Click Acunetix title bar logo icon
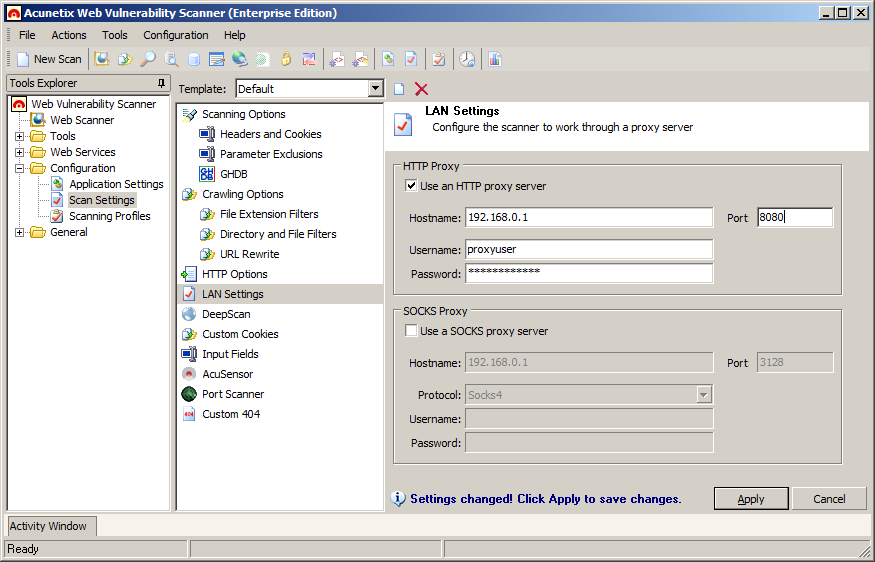The width and height of the screenshot is (875, 562). (14, 13)
